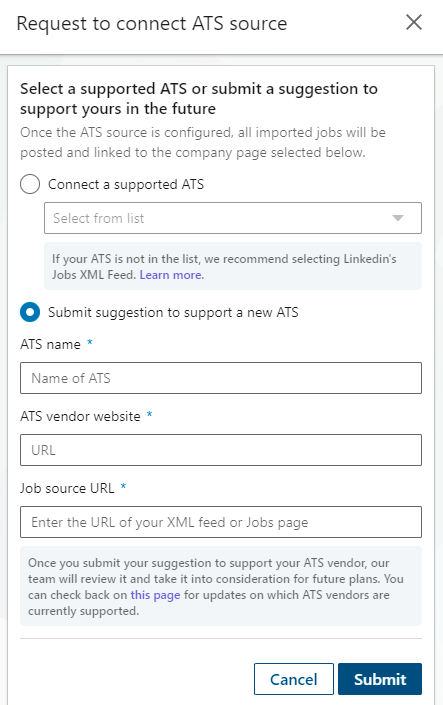443x705 pixels.
Task: Click the dropdown arrow in the ATS list
Action: click(x=398, y=218)
